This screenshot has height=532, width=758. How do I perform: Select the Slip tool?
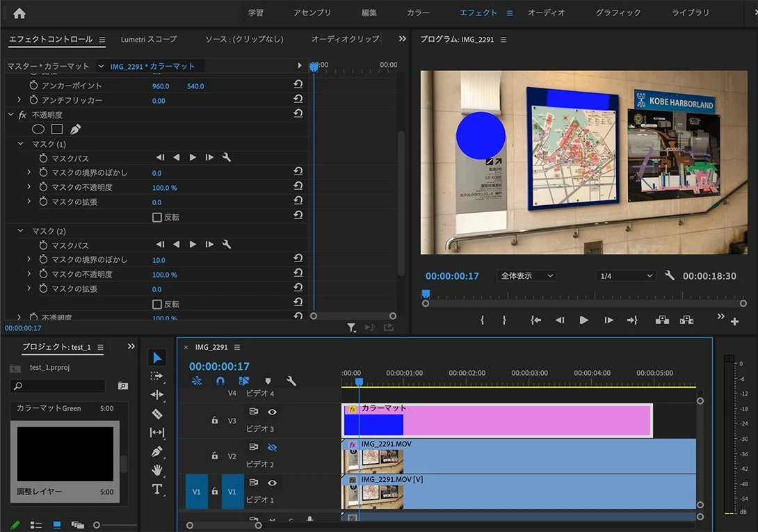(x=157, y=433)
